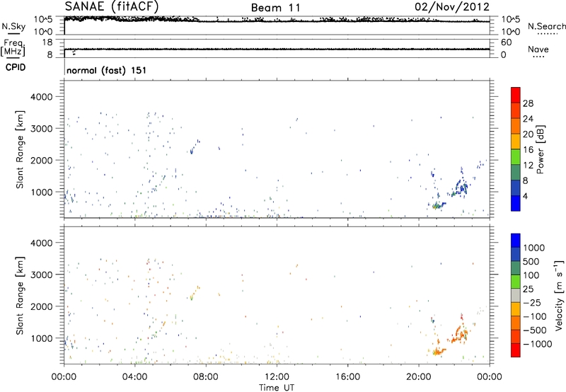Screen dimensions: 566x392
Task: Click the Freq. [MHz] axis label
Action: point(13,48)
